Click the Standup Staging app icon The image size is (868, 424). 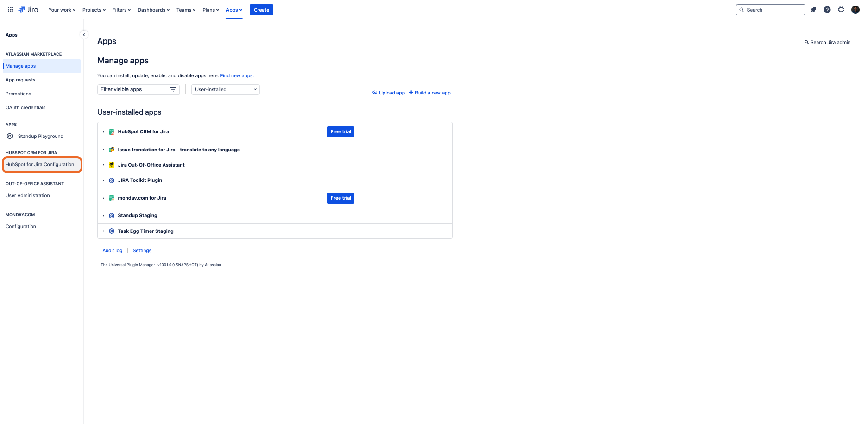112,216
